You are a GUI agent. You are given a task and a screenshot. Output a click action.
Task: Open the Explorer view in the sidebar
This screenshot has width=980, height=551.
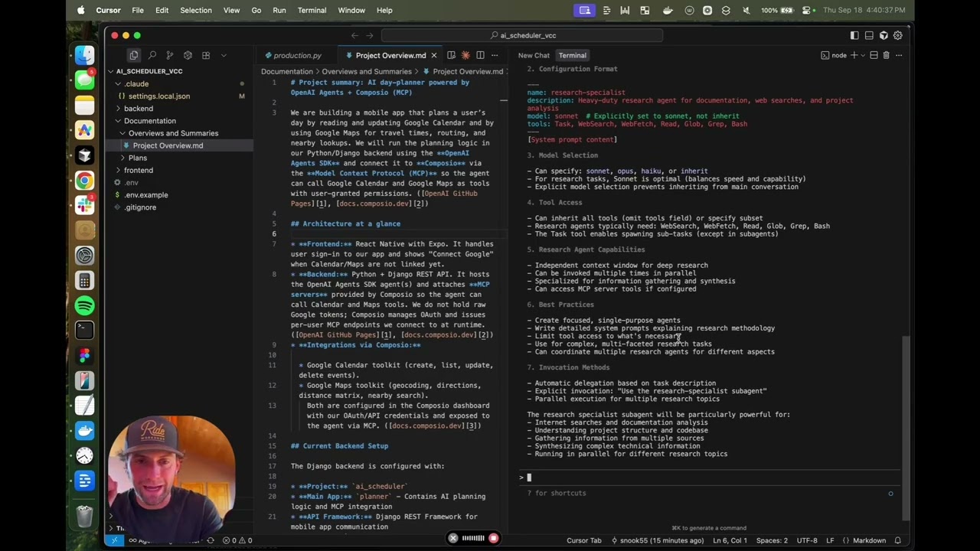134,55
